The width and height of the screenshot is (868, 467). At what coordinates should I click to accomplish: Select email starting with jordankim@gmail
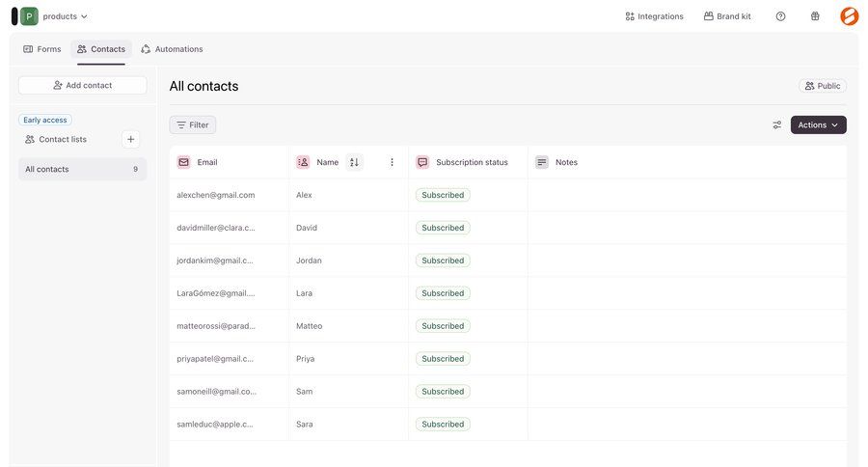click(x=215, y=261)
